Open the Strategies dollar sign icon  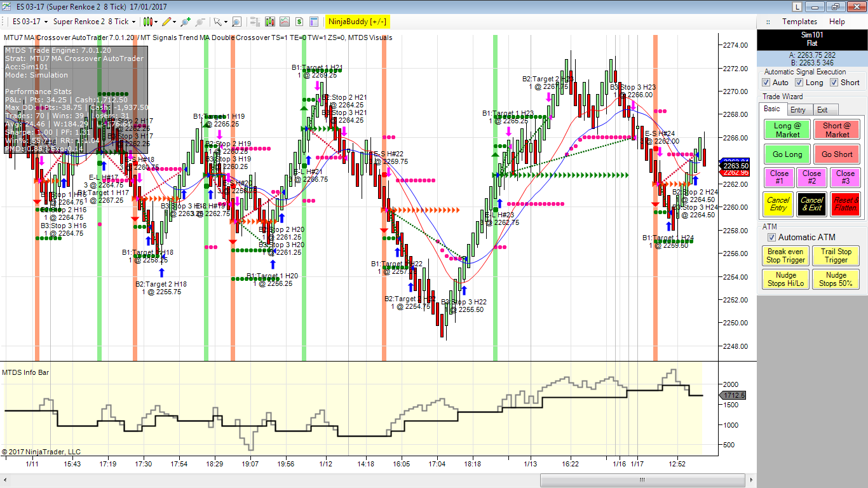[x=299, y=22]
